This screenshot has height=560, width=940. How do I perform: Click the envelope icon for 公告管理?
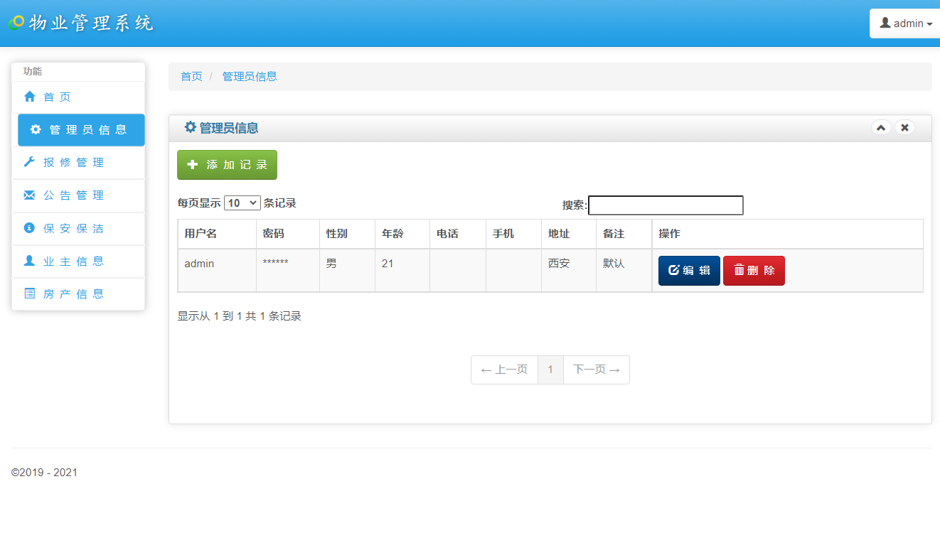[28, 195]
